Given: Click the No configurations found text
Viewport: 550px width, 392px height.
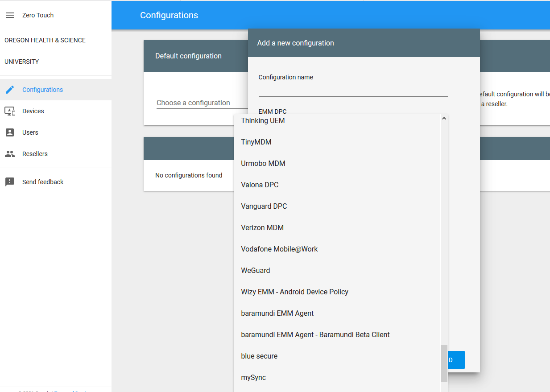Looking at the screenshot, I should pyautogui.click(x=189, y=175).
